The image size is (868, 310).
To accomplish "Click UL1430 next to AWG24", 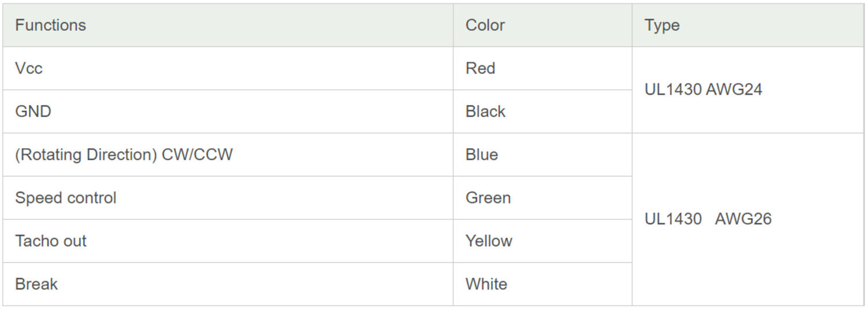I will (x=673, y=90).
